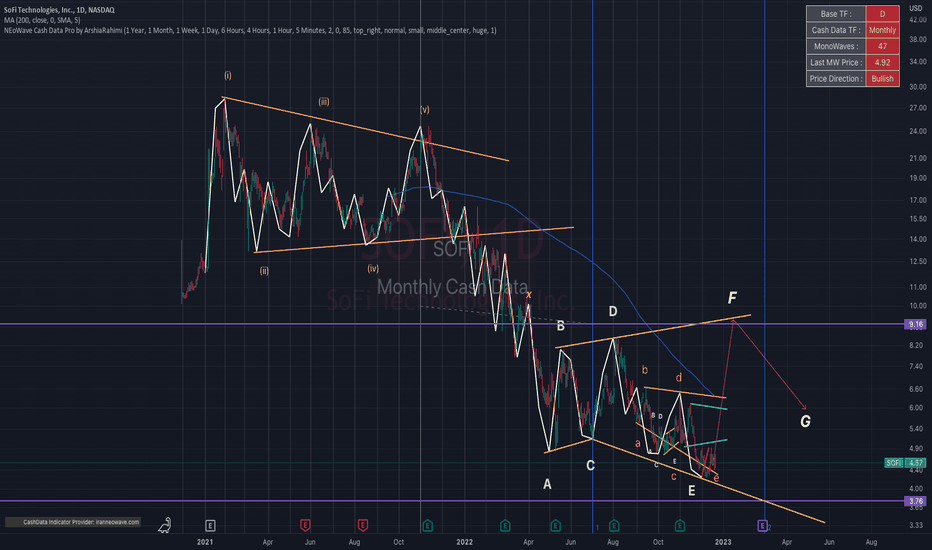Click the CashData Indicator Provider label
The image size is (932, 550).
tap(73, 522)
